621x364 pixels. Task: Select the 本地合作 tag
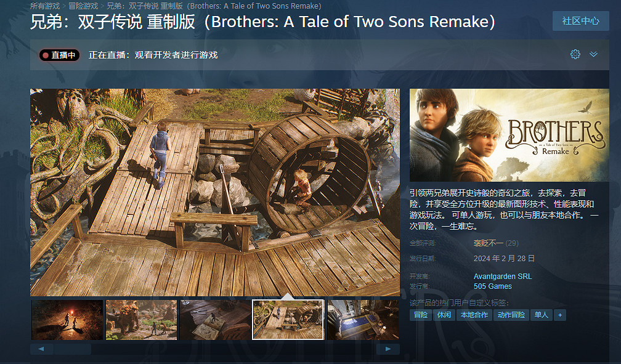point(474,315)
